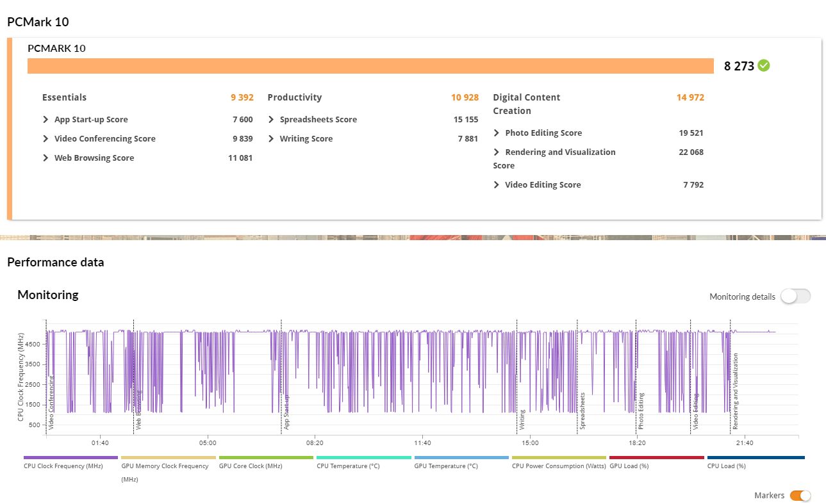This screenshot has height=504, width=826.
Task: Click the Monitoring heading
Action: (48, 295)
